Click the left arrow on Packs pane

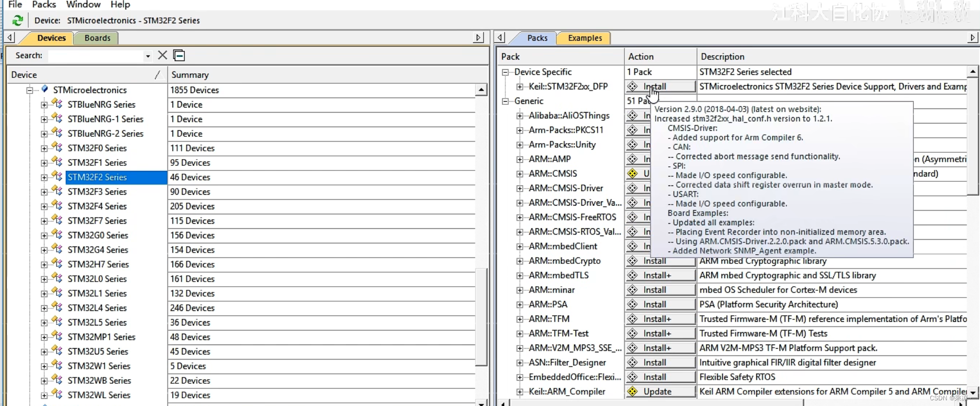[x=500, y=38]
